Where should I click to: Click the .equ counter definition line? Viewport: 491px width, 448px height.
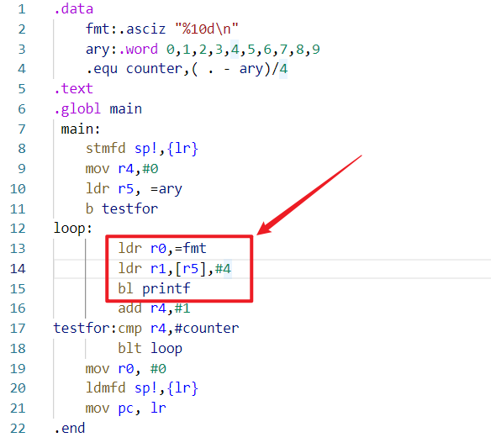click(187, 69)
